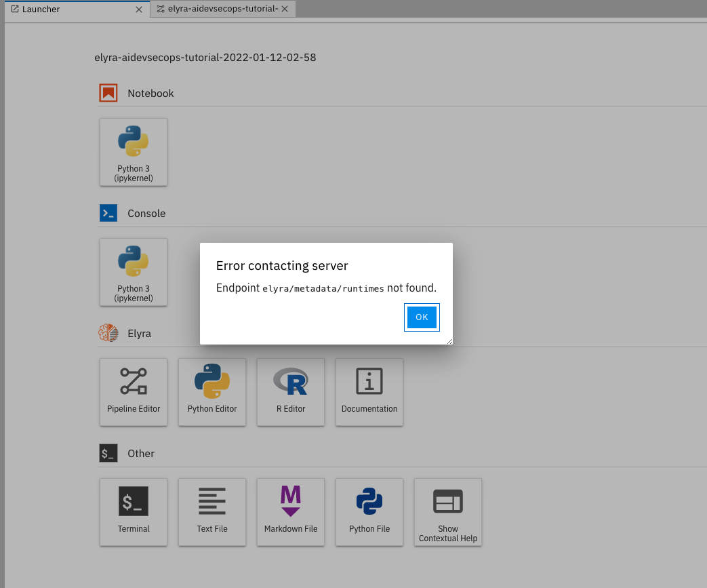Start a new Terminal
Image resolution: width=707 pixels, height=588 pixels.
pos(134,512)
